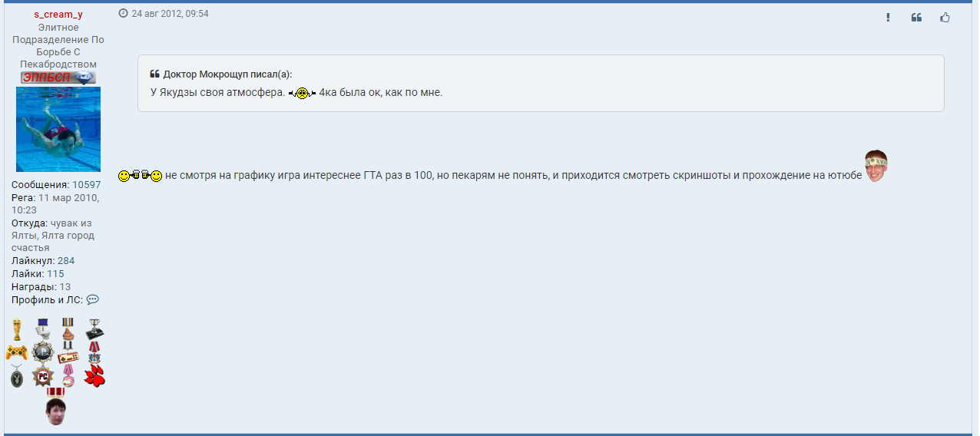980x436 pixels.
Task: Click the ЭППБСП rank badge image
Action: pyautogui.click(x=58, y=78)
